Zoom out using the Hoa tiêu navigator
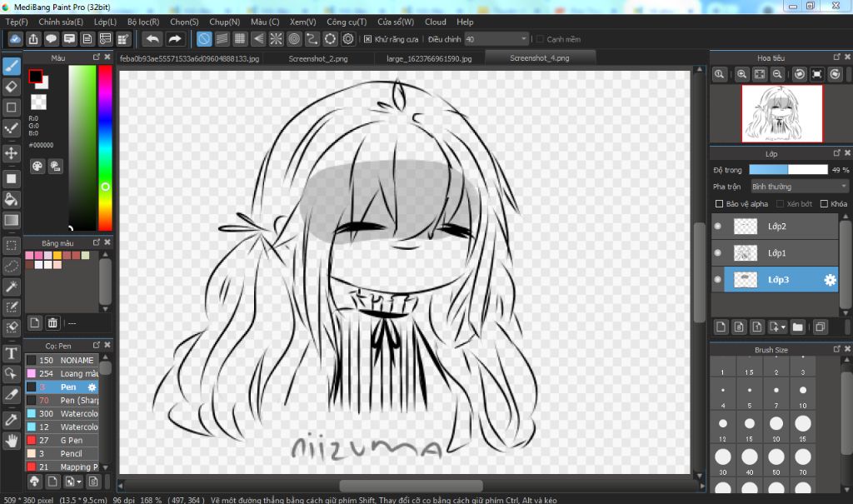 tap(777, 75)
